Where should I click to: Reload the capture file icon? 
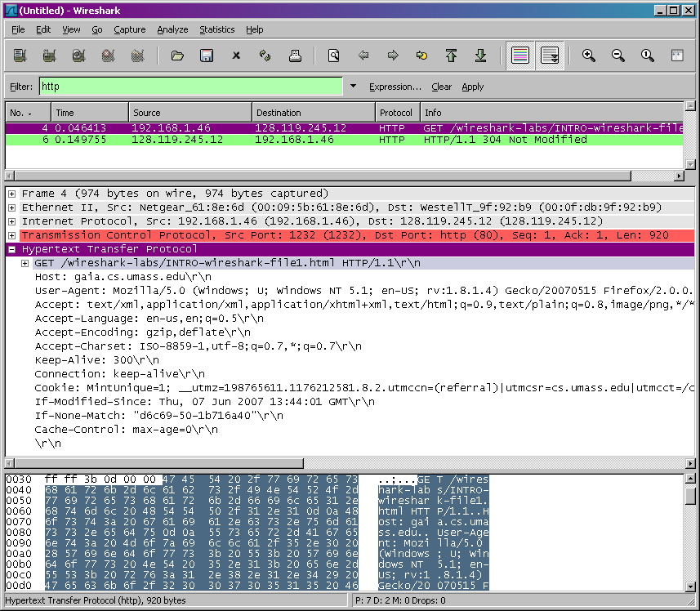point(265,56)
